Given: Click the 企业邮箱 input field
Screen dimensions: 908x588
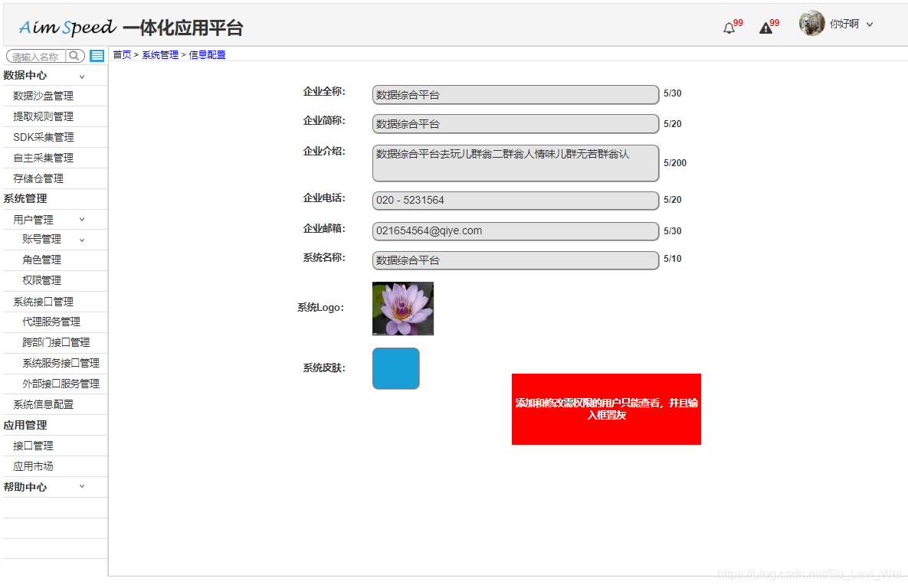Looking at the screenshot, I should tap(516, 231).
